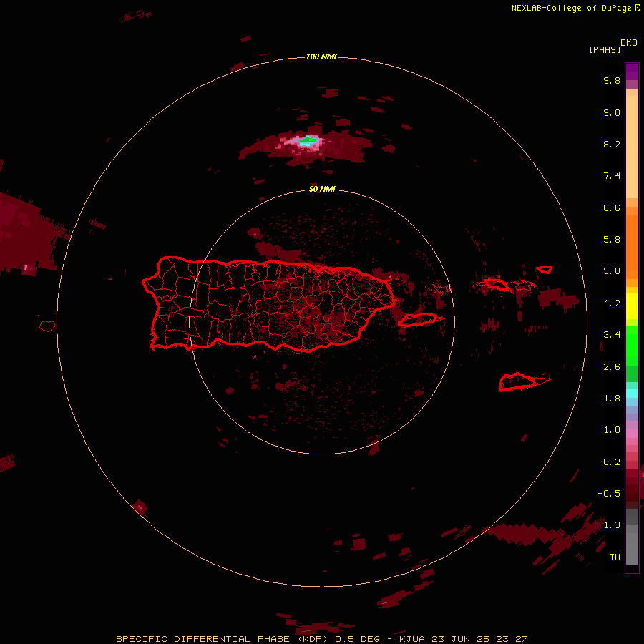
Task: Click the 6.6 scale value label
Action: [x=612, y=208]
